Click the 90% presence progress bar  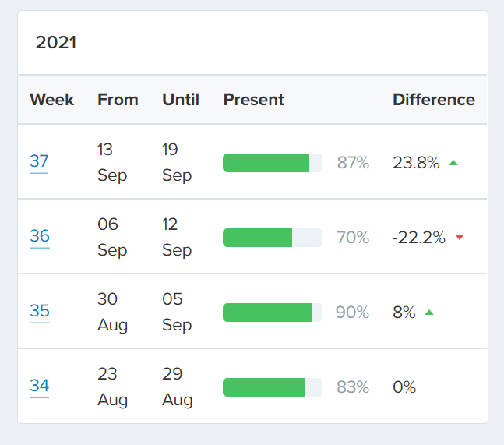click(x=272, y=313)
